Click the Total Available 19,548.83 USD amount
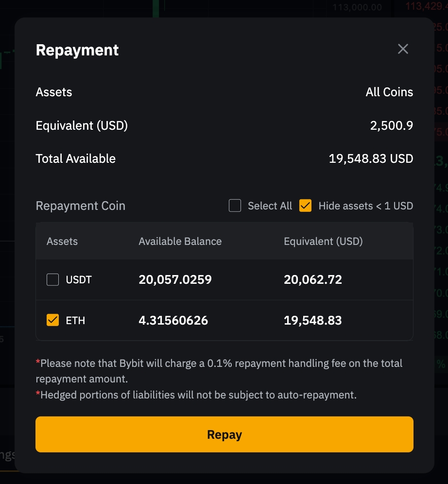 pyautogui.click(x=371, y=159)
